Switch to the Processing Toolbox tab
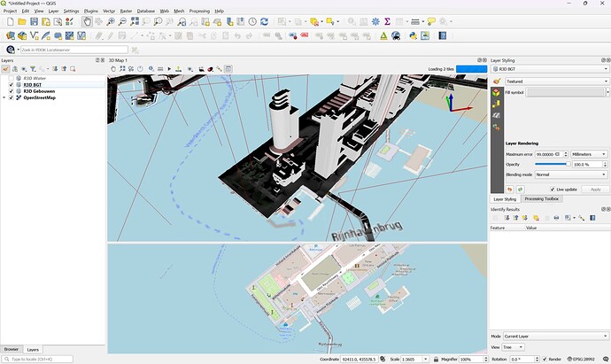Screen dimensions: 611x364 (540, 198)
